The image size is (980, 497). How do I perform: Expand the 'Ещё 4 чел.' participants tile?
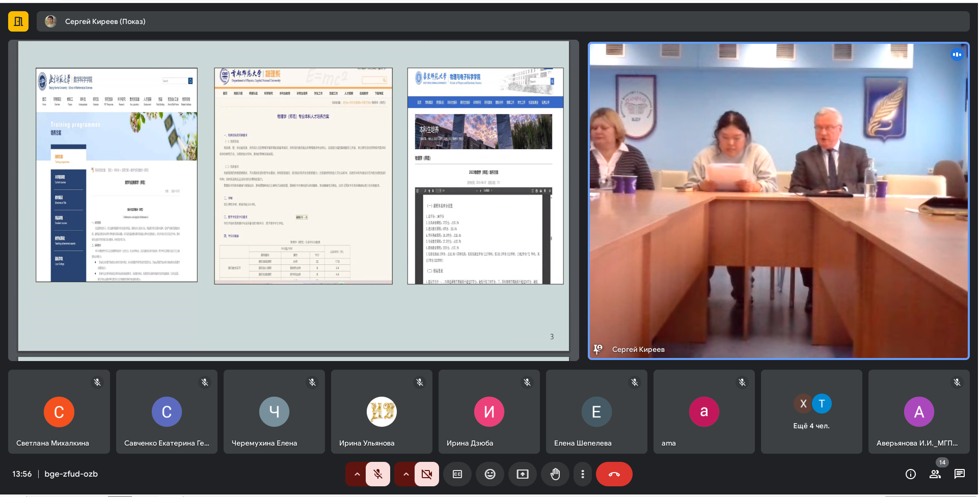pyautogui.click(x=811, y=411)
